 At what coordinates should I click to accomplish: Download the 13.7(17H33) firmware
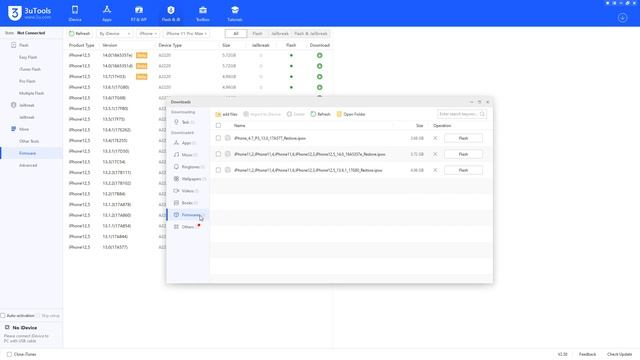click(x=320, y=76)
